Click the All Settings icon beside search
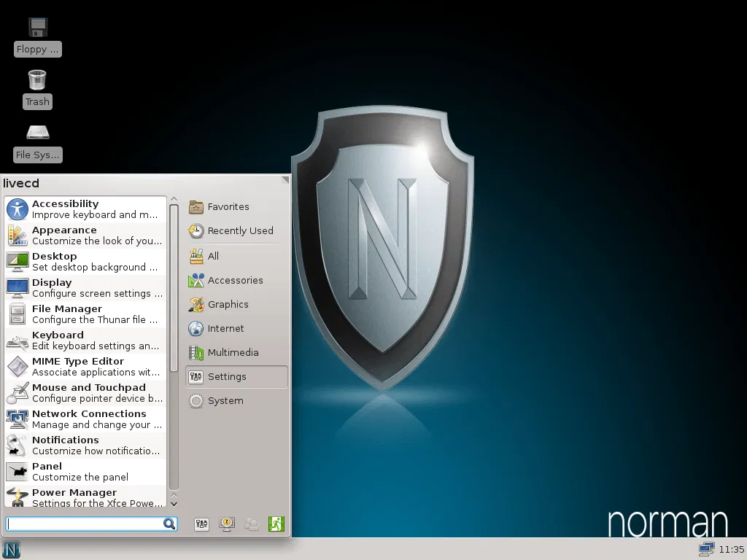This screenshot has width=747, height=560. point(201,524)
